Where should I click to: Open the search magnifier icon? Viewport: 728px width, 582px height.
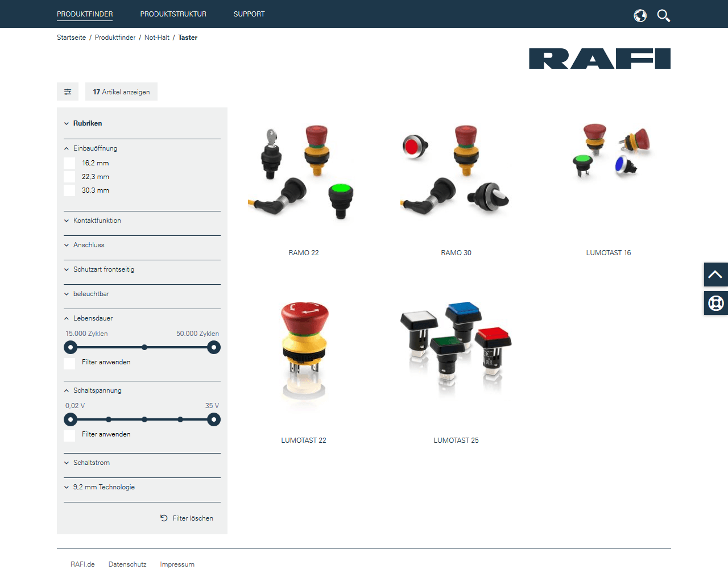[x=663, y=15]
